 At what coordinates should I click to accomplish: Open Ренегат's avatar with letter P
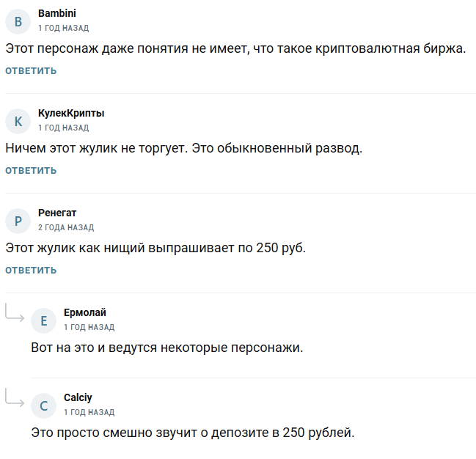tap(18, 221)
